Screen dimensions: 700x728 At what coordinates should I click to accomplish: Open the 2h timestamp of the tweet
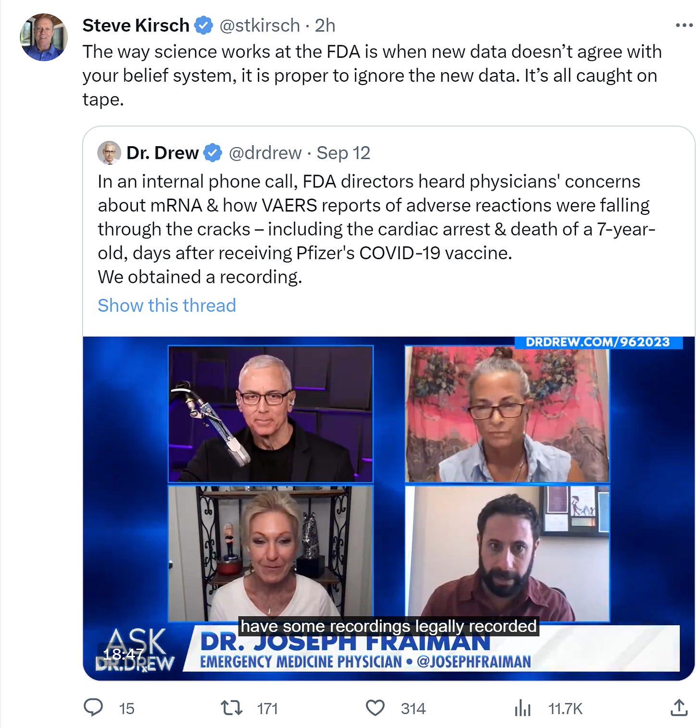[325, 25]
